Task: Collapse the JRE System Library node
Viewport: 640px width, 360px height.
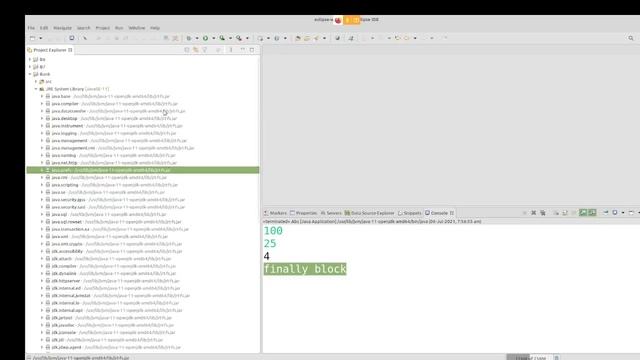Action: click(36, 89)
